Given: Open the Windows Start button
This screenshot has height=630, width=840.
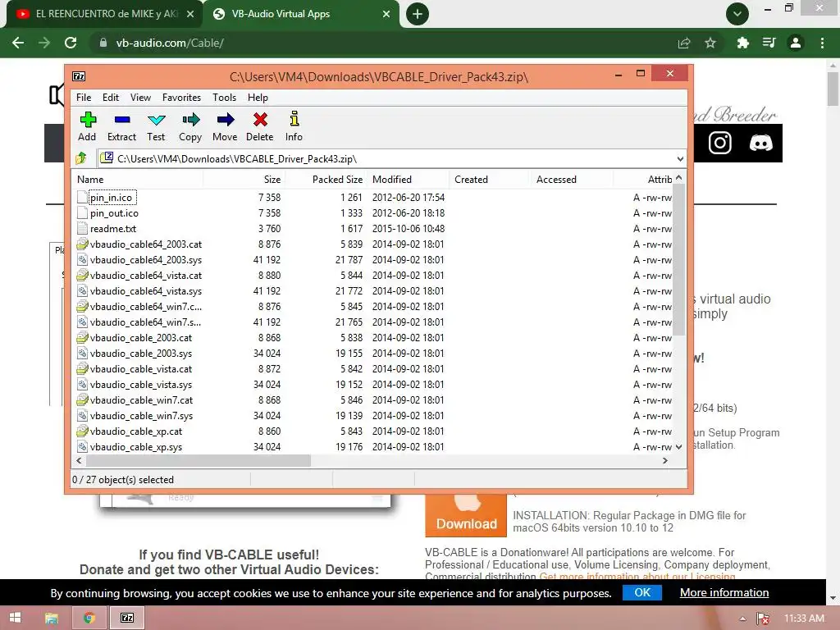Looking at the screenshot, I should tap(15, 618).
